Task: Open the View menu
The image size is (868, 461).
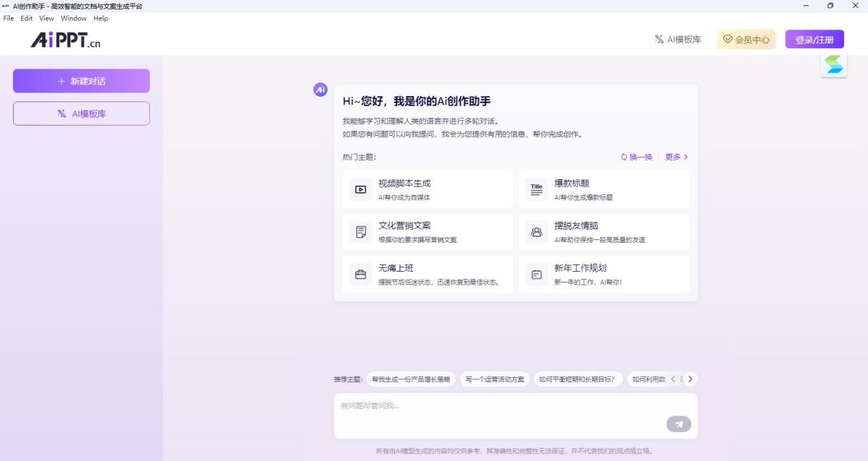Action: click(46, 18)
